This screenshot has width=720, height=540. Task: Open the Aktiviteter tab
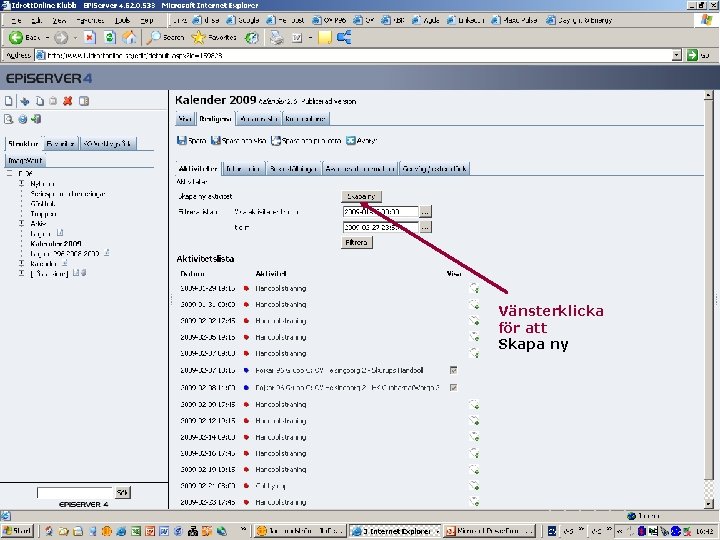(x=198, y=169)
